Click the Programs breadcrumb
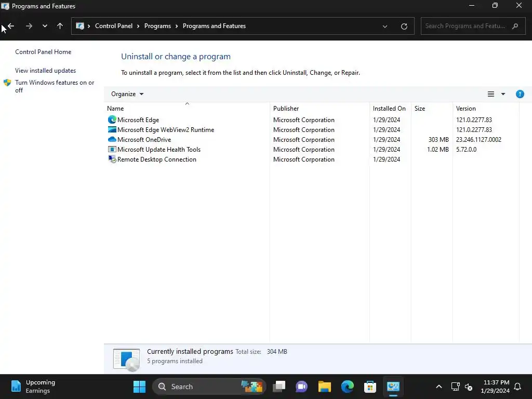The height and width of the screenshot is (399, 532). [157, 26]
